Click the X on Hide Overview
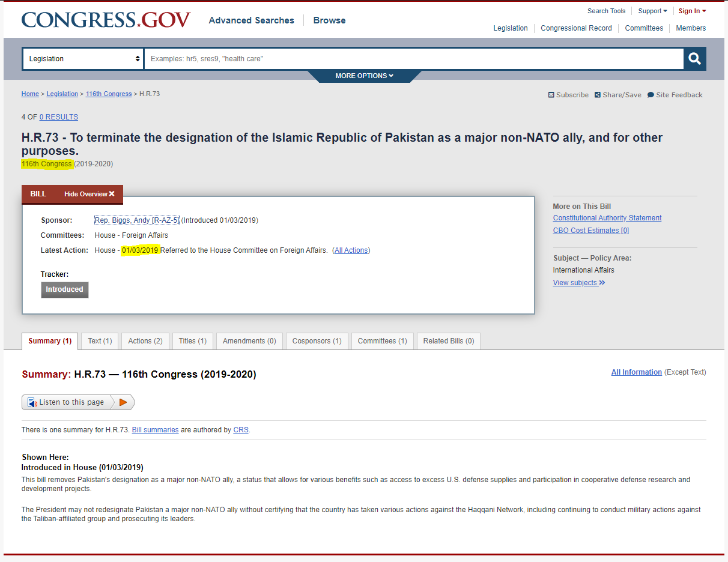The width and height of the screenshot is (728, 562). (112, 194)
